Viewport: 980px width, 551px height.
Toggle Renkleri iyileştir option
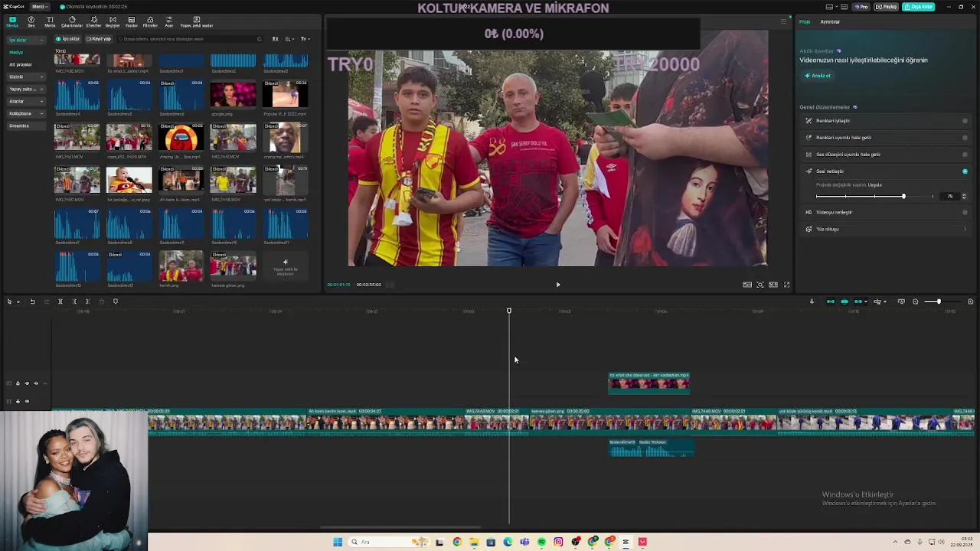(x=965, y=121)
